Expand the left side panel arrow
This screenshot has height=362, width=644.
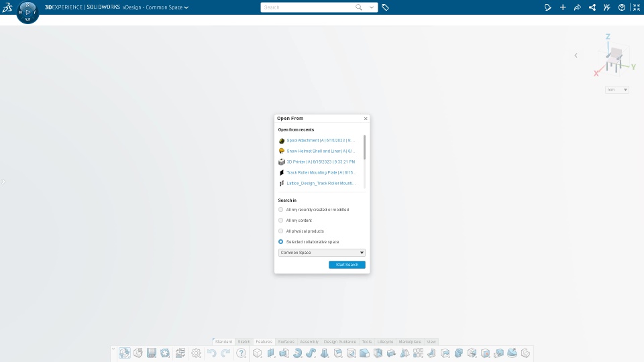click(3, 182)
